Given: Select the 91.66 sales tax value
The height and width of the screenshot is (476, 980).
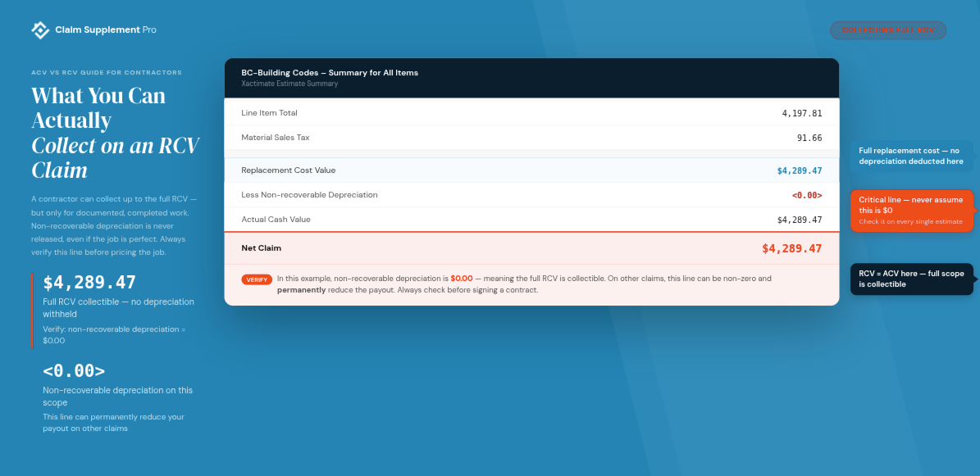Looking at the screenshot, I should coord(809,138).
